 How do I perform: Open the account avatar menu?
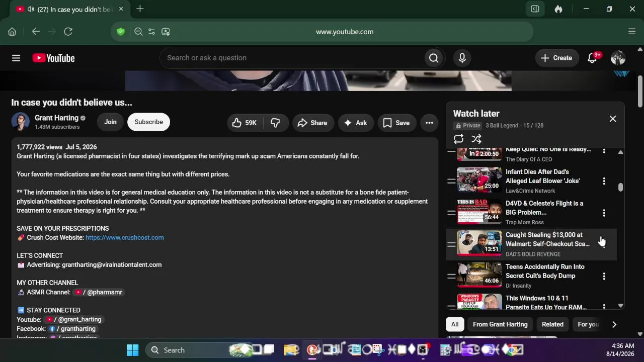click(618, 58)
